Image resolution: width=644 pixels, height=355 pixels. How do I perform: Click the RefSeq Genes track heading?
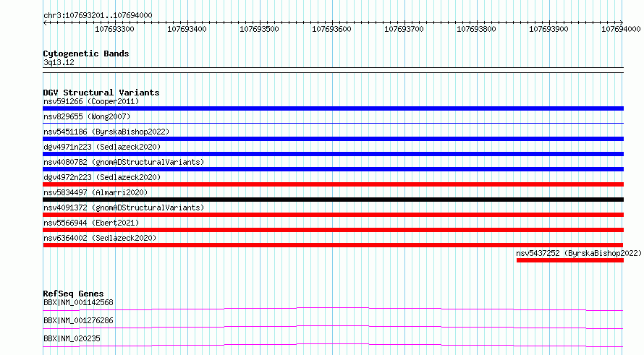(73, 294)
